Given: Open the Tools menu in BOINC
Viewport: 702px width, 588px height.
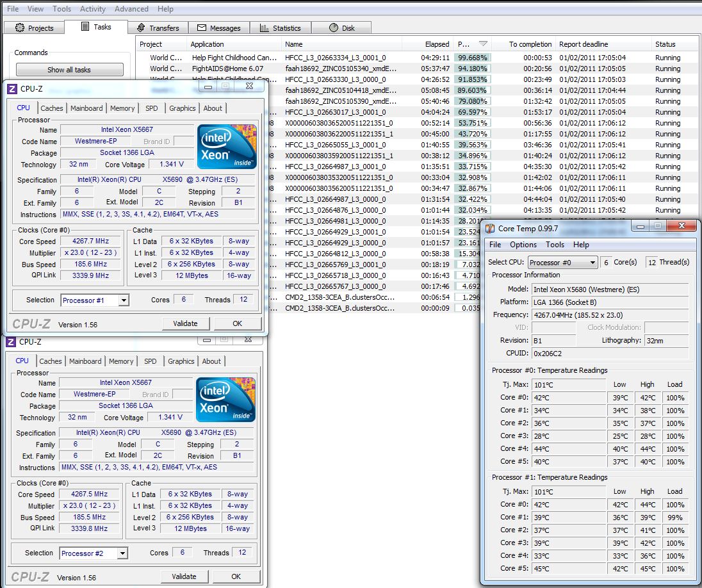Looking at the screenshot, I should [61, 9].
